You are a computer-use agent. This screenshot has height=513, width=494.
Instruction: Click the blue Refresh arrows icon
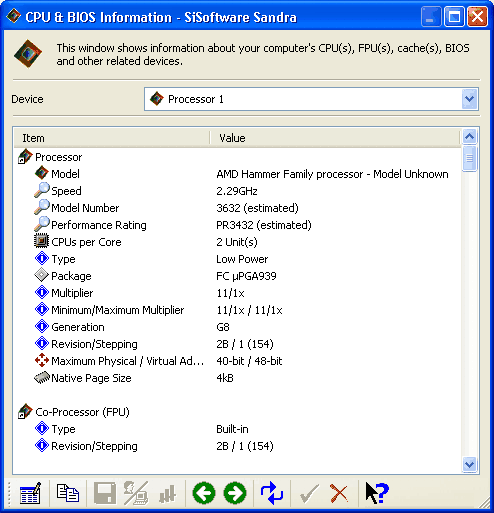click(272, 493)
